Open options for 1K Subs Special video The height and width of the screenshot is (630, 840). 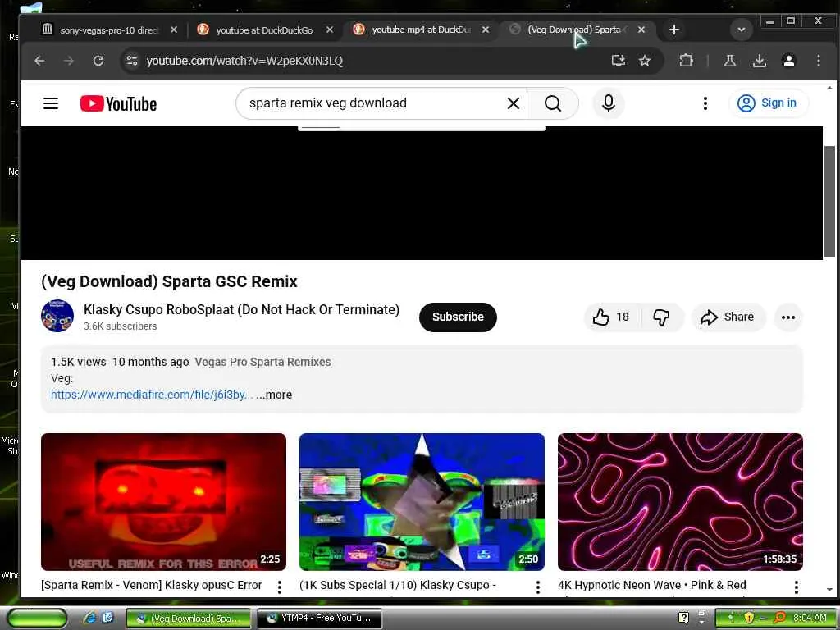pyautogui.click(x=538, y=587)
